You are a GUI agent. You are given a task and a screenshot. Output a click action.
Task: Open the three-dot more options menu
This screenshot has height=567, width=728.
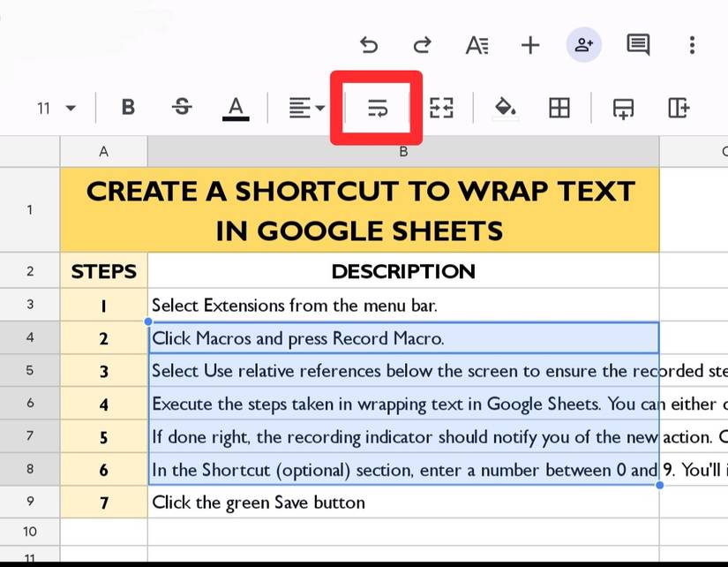[693, 45]
